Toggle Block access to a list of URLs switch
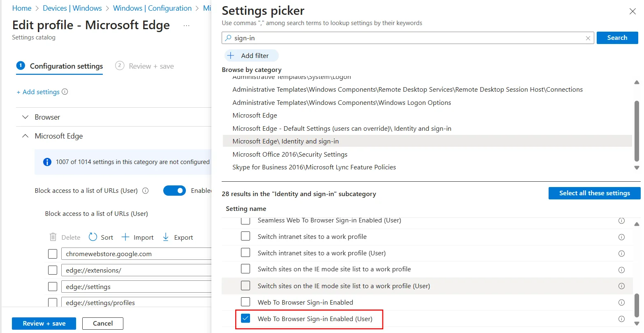The width and height of the screenshot is (644, 333). (174, 190)
